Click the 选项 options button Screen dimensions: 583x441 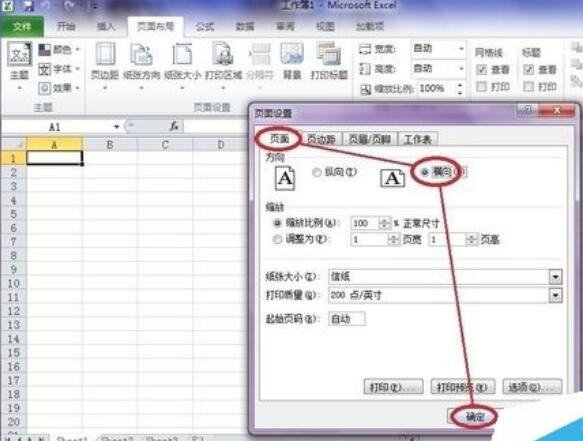point(532,387)
